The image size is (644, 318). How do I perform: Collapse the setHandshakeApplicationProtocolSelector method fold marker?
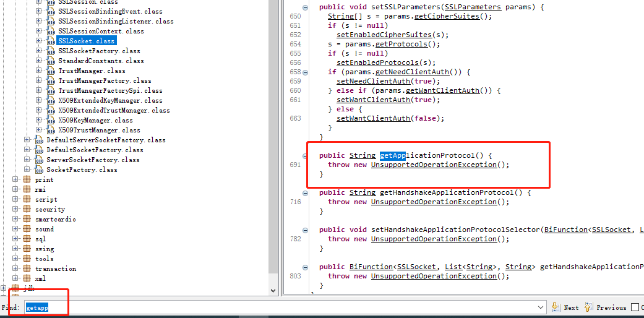[x=305, y=230]
